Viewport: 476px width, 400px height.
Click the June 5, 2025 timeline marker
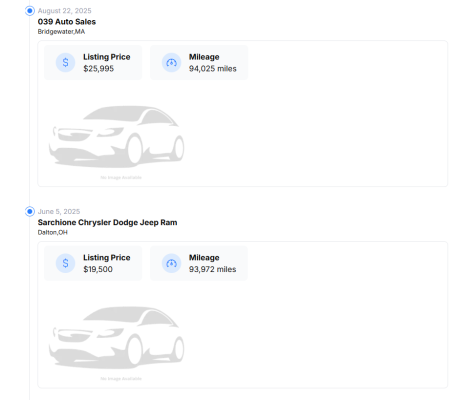click(30, 212)
